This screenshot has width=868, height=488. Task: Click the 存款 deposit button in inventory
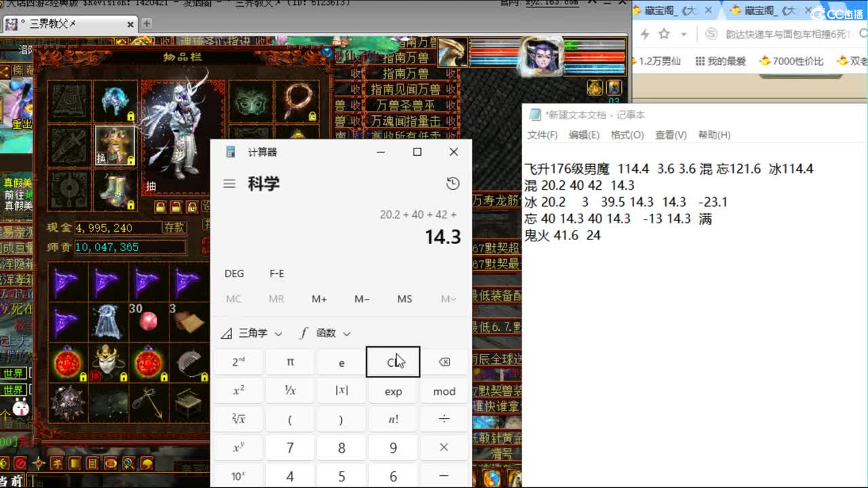(x=174, y=228)
